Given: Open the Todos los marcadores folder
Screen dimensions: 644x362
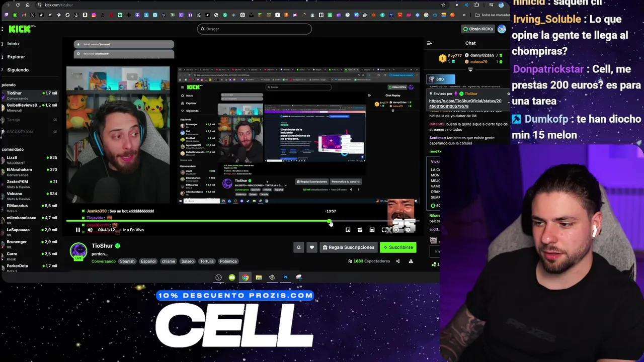Looking at the screenshot, I should click(x=493, y=15).
